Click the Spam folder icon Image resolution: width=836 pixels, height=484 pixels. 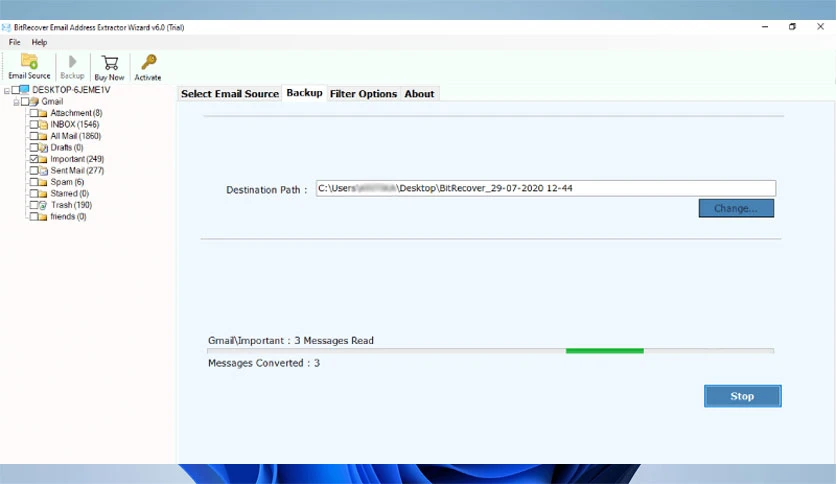[x=43, y=182]
